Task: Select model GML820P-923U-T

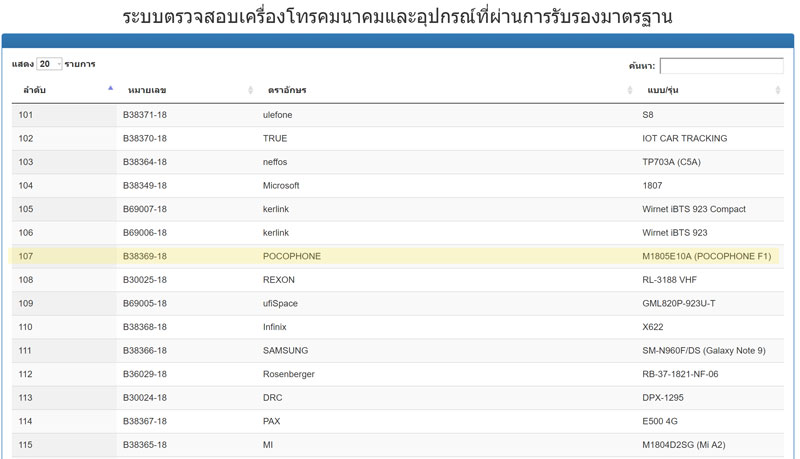Action: [679, 303]
